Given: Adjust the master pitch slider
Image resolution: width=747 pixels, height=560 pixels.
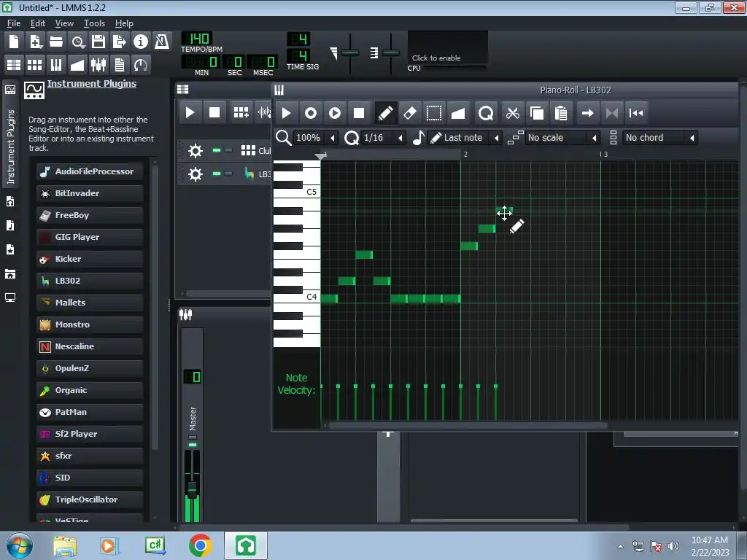Looking at the screenshot, I should click(391, 52).
